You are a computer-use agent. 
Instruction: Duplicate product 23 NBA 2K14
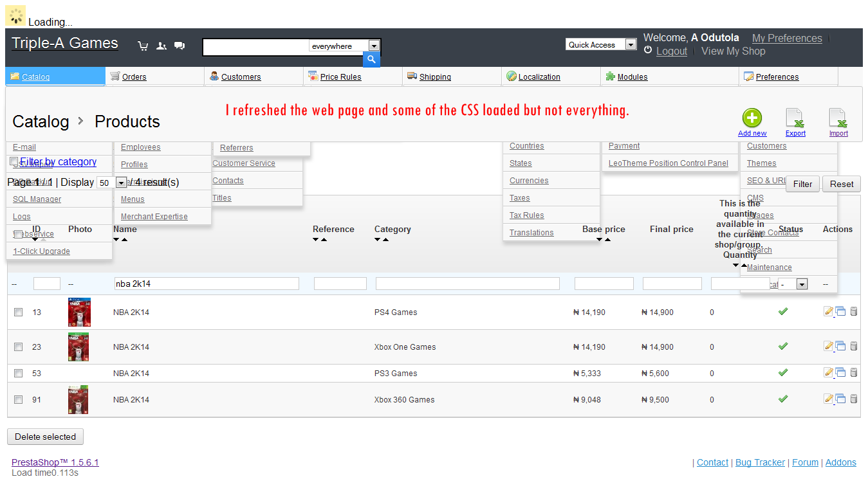click(x=840, y=346)
